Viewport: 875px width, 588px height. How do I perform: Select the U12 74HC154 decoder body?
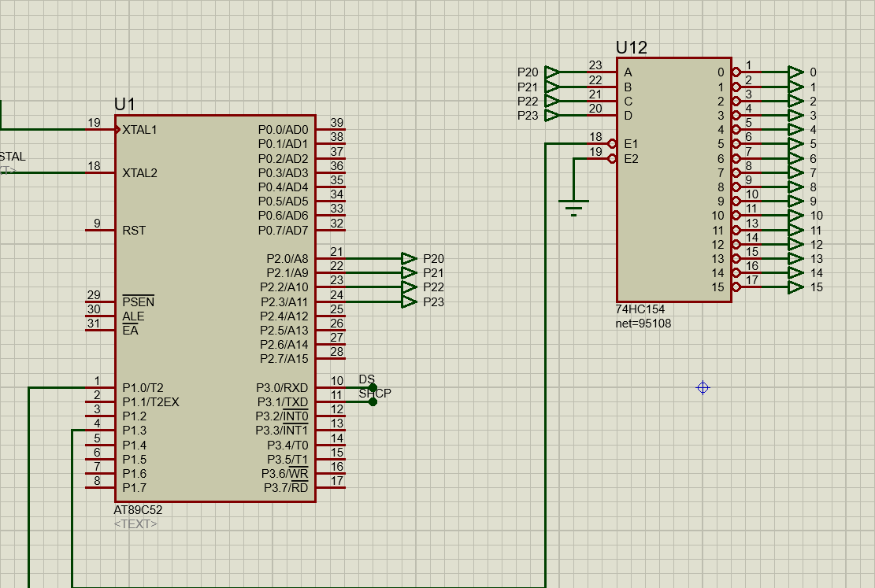[x=673, y=179]
